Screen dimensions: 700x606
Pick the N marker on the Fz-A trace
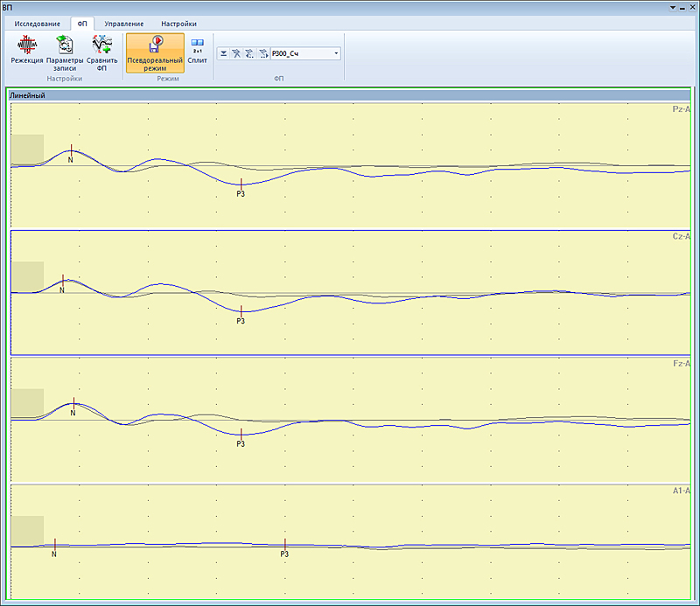tap(73, 407)
